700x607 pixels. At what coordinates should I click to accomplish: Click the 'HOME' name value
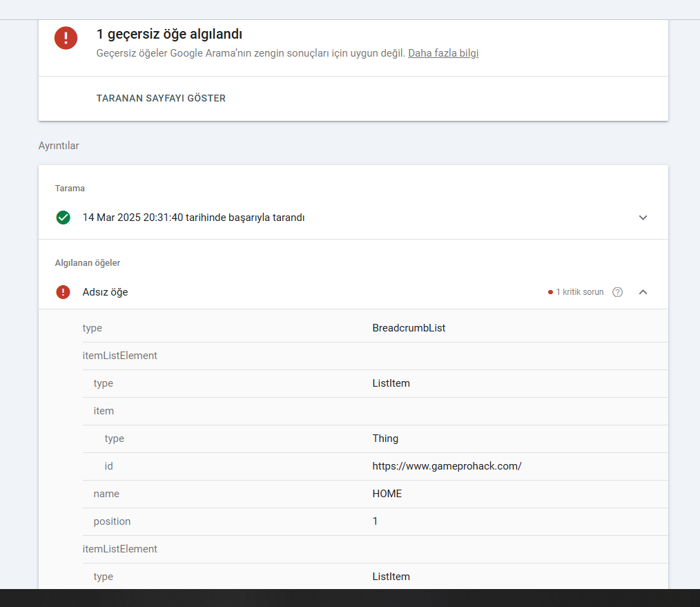tap(387, 494)
